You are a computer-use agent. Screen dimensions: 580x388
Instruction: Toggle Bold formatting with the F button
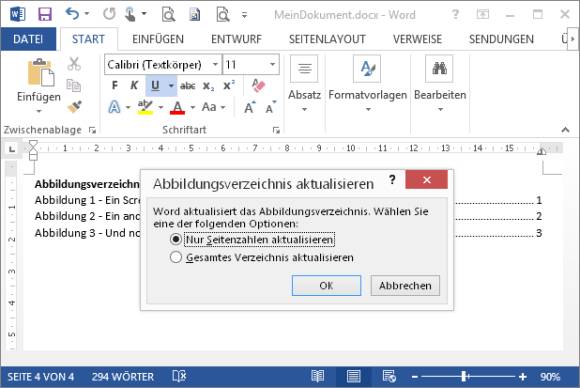point(115,86)
